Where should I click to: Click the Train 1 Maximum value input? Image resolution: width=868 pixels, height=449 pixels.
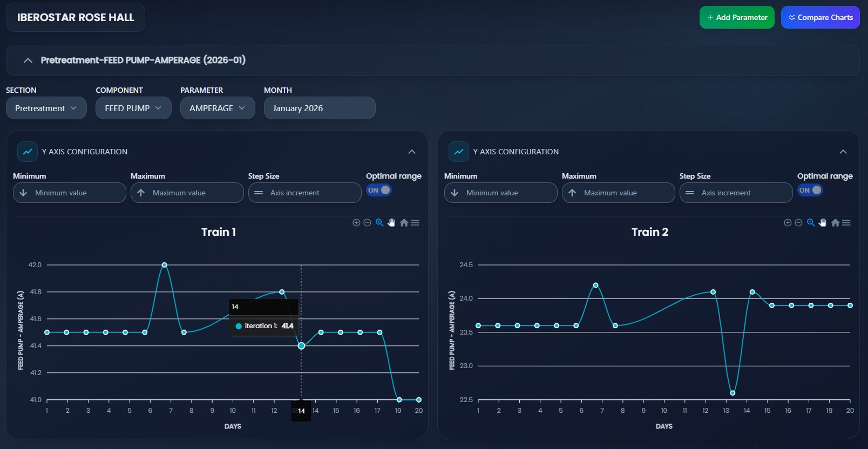point(187,193)
